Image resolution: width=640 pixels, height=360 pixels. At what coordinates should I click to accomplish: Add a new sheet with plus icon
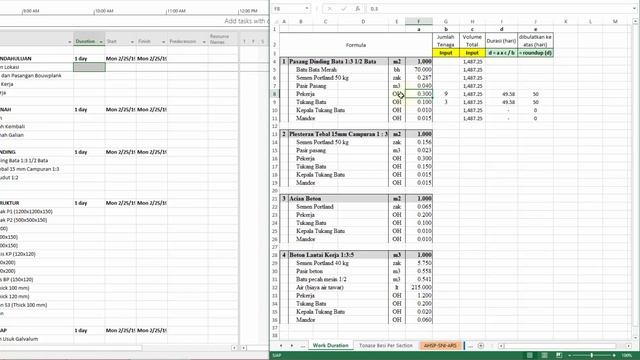click(481, 346)
